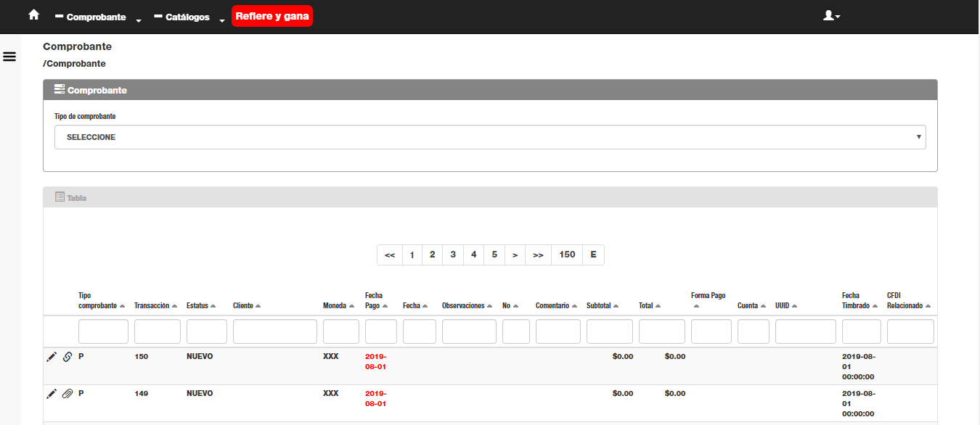Screen dimensions: 980x425
Task: Click the E pagination button
Action: pos(594,255)
